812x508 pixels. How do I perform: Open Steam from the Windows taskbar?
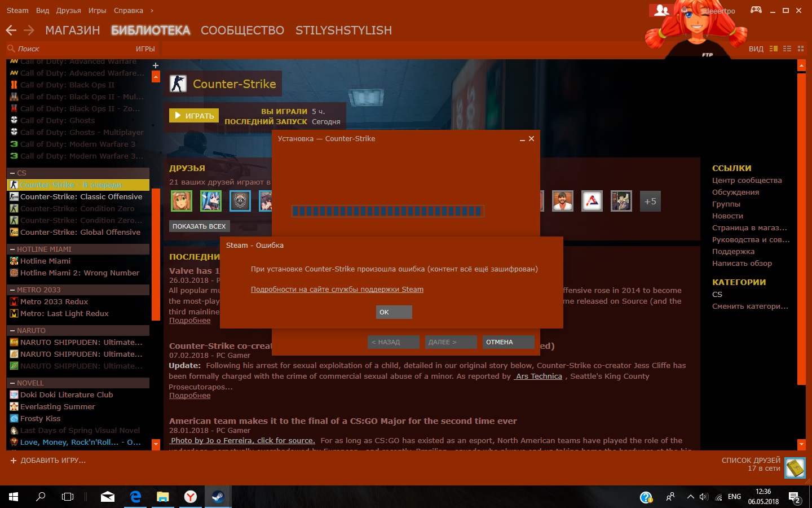(x=218, y=497)
